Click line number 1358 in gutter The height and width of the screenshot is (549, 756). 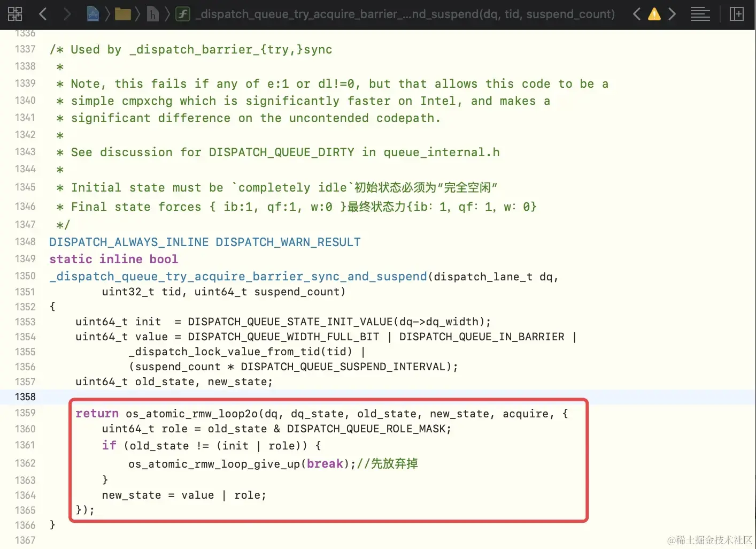pos(25,396)
